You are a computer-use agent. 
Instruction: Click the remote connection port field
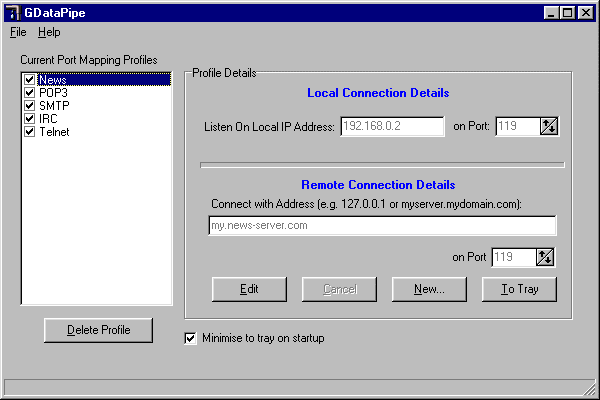(514, 257)
